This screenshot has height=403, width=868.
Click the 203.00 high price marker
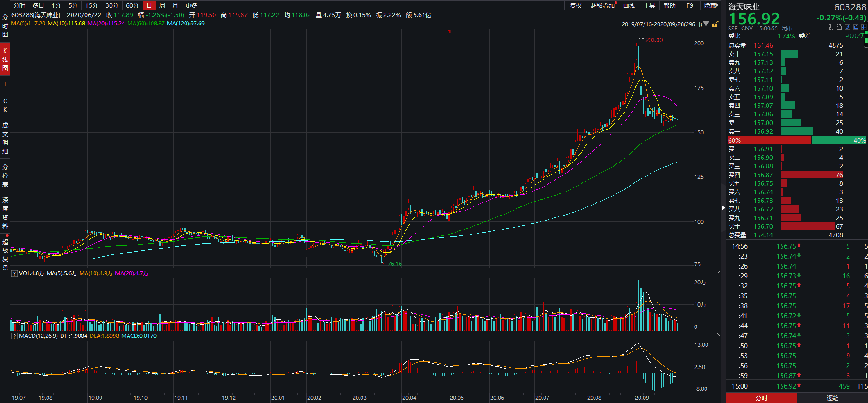pyautogui.click(x=654, y=40)
